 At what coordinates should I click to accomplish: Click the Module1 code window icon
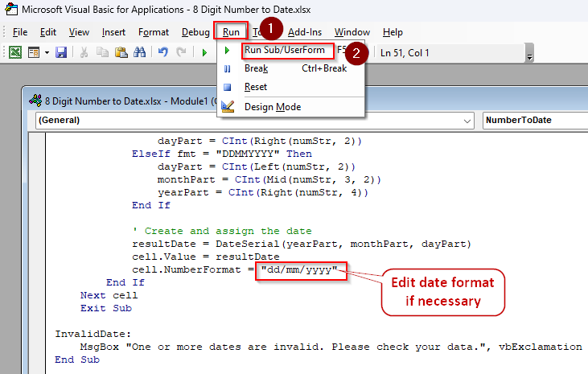(x=35, y=101)
